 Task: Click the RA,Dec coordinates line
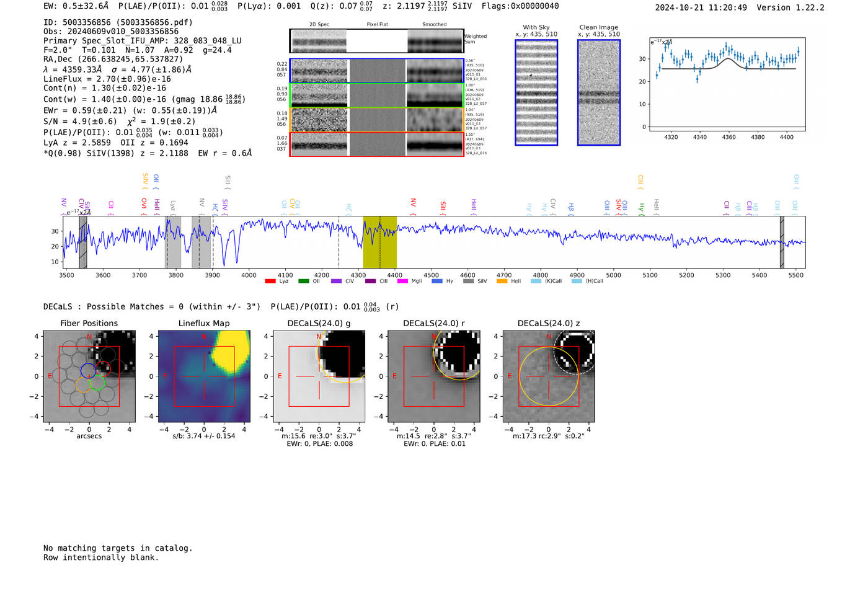pos(113,60)
